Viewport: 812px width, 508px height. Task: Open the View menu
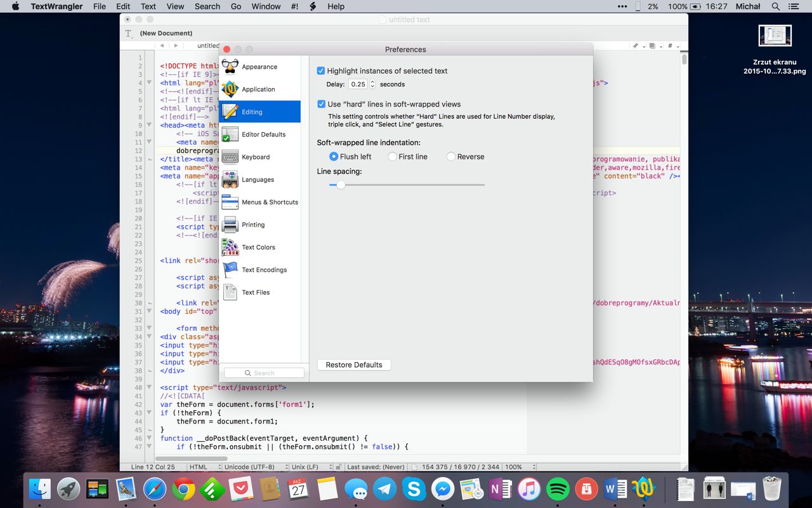pos(175,6)
